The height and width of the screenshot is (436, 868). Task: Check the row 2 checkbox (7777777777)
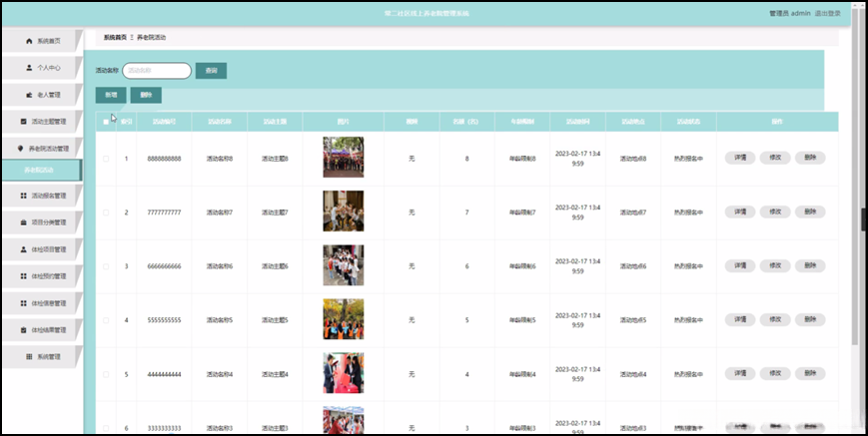tap(106, 213)
